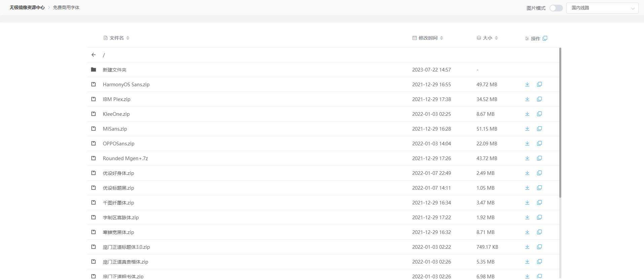Image resolution: width=644 pixels, height=279 pixels.
Task: Open 寒蝉宽黑体.zip file name
Action: point(118,232)
